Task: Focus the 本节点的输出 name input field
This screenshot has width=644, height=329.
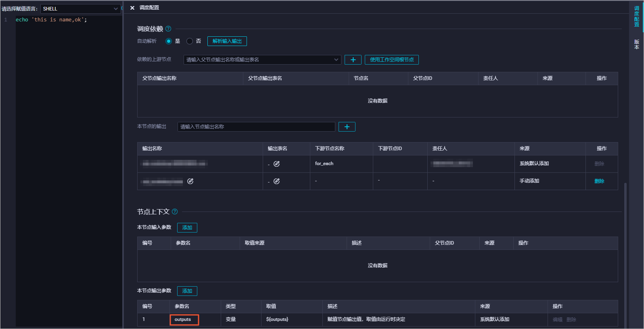Action: pyautogui.click(x=256, y=127)
